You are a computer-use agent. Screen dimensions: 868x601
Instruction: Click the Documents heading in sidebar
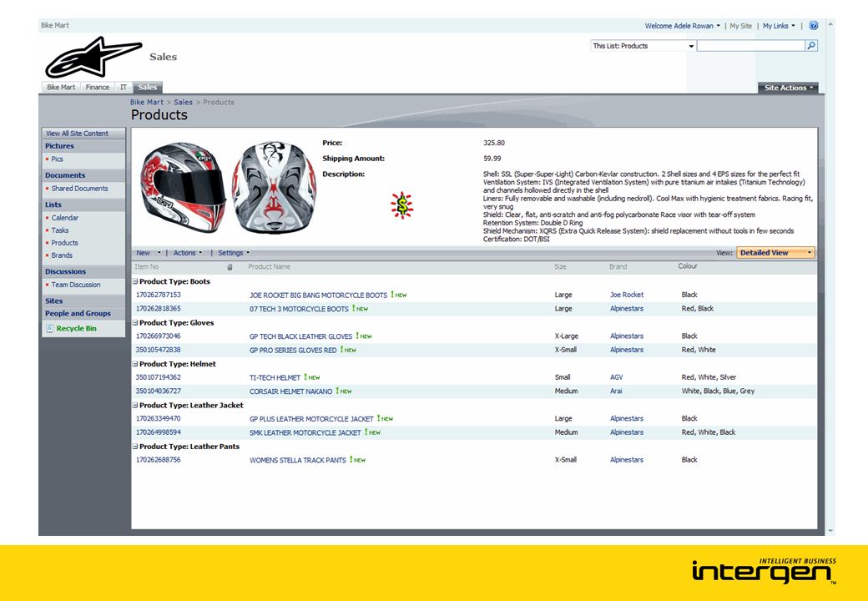[x=65, y=175]
